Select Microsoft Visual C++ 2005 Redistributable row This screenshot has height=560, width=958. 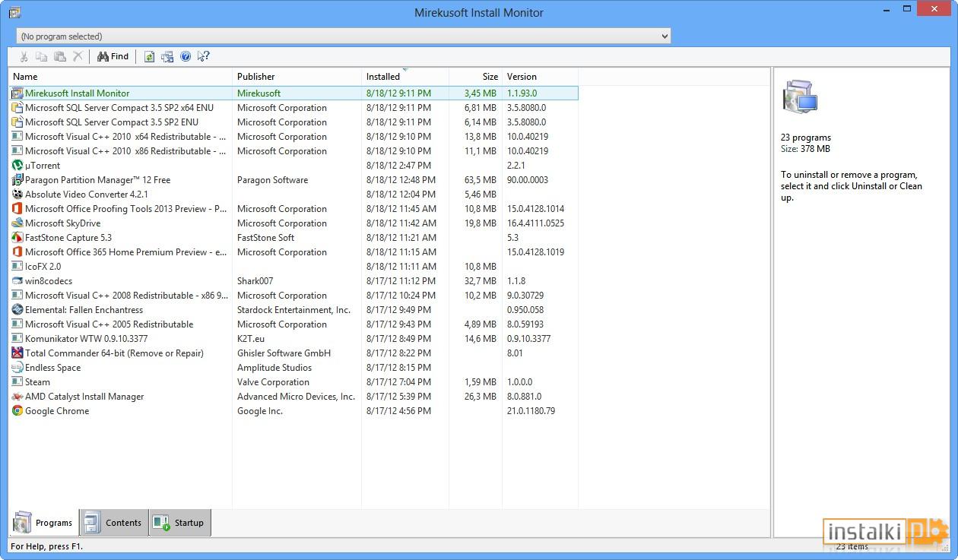(x=293, y=324)
